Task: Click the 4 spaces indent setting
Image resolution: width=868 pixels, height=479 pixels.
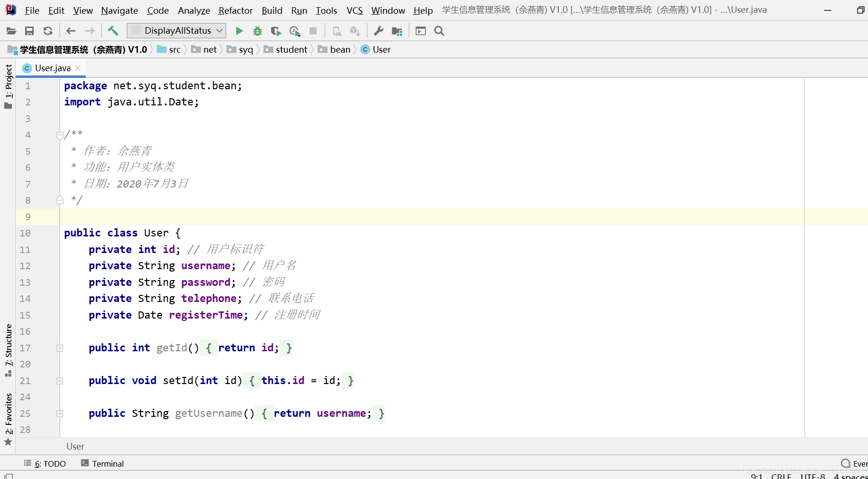Action: coord(850,476)
